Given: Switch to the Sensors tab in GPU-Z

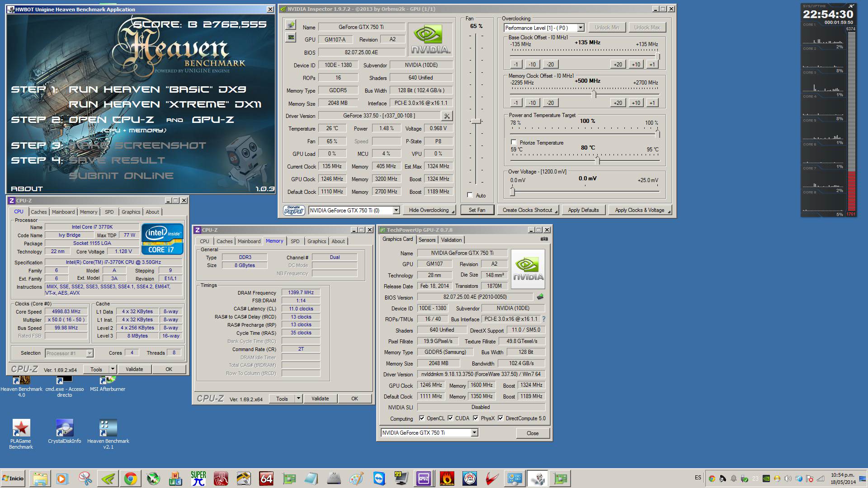Looking at the screenshot, I should click(427, 240).
